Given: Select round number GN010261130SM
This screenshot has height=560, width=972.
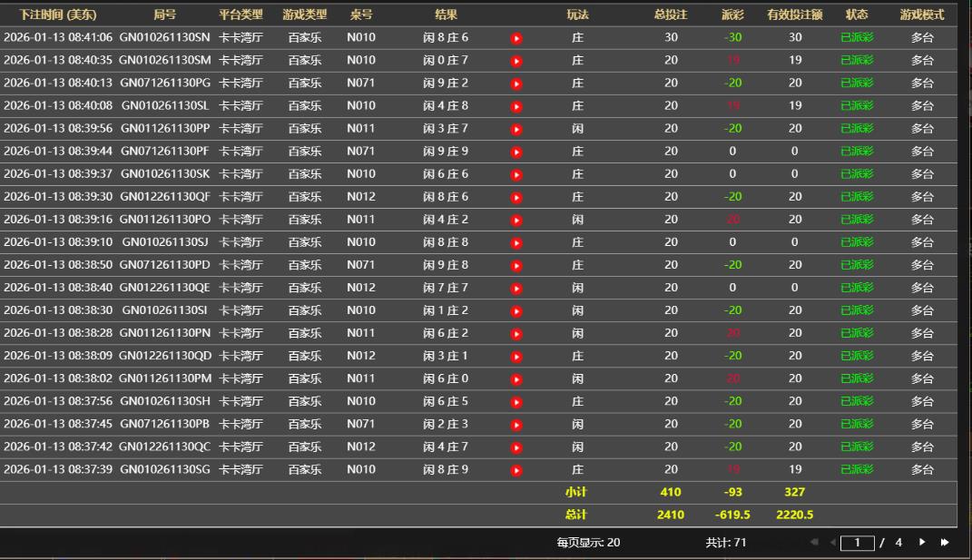Looking at the screenshot, I should coord(165,61).
